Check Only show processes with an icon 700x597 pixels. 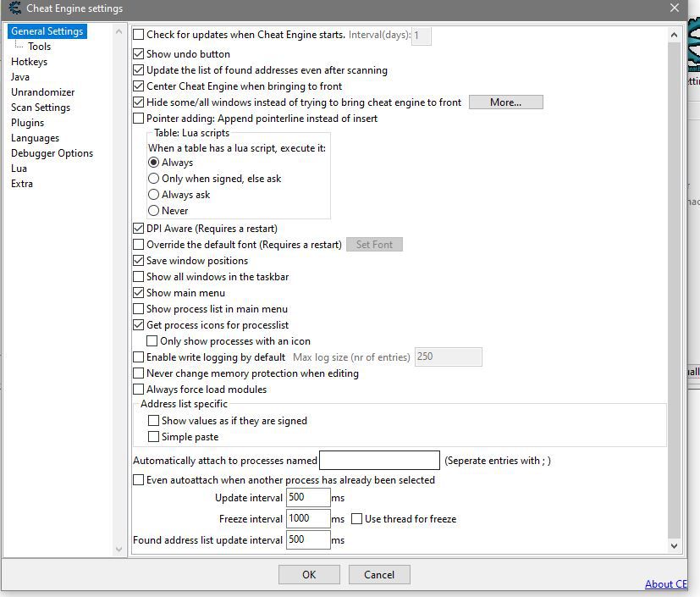click(x=152, y=341)
